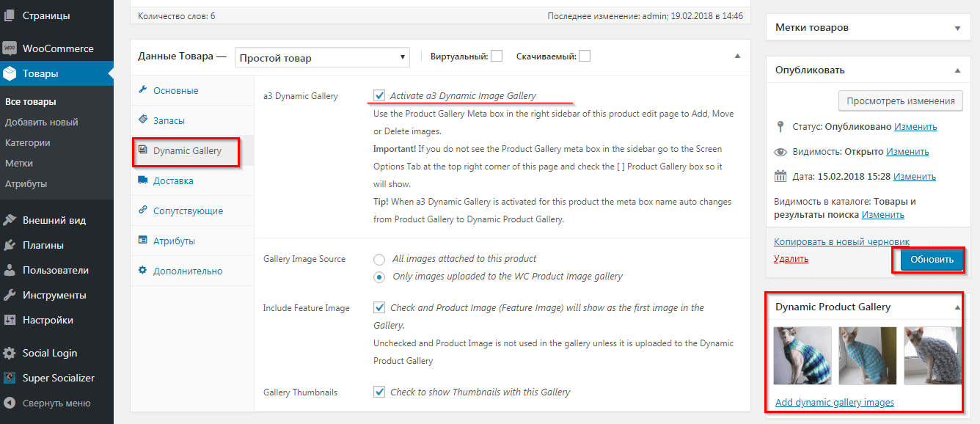Click the Свернуть меню collapse arrow icon

point(10,403)
